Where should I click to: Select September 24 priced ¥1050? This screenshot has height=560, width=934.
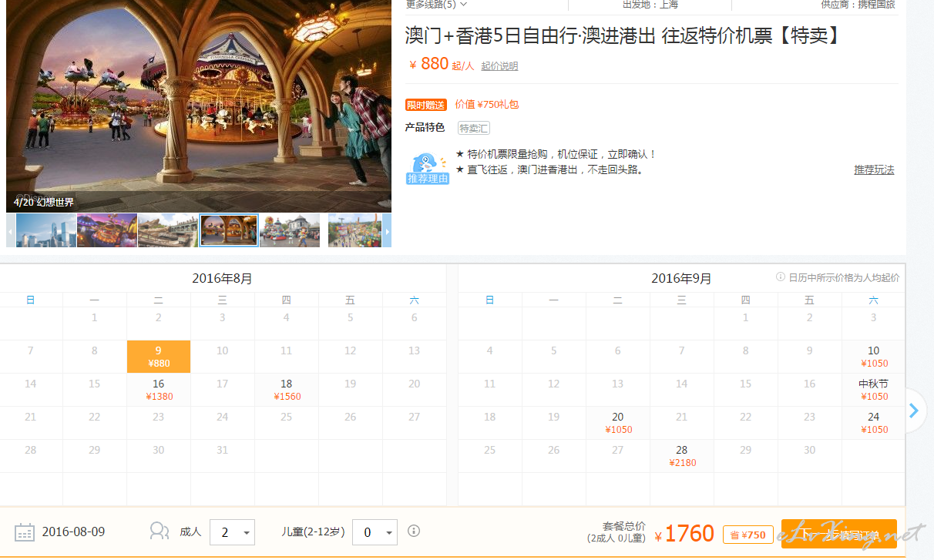[x=873, y=423]
